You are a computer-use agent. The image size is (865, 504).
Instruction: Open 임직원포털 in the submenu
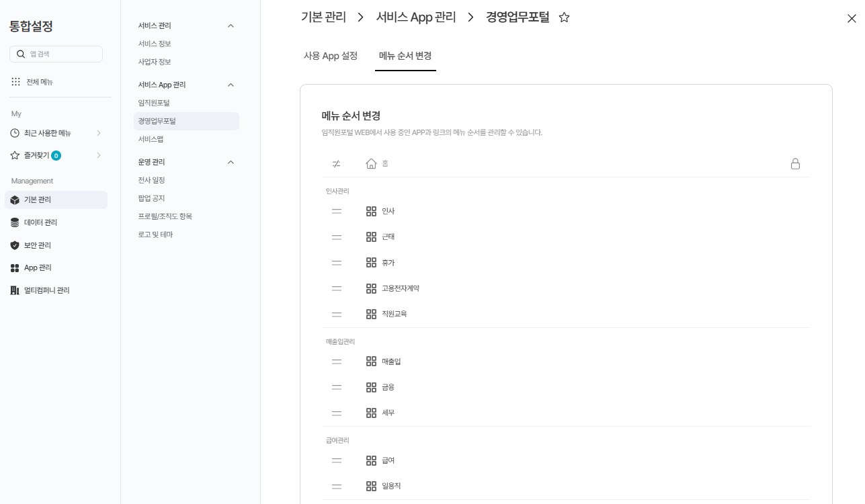point(154,103)
